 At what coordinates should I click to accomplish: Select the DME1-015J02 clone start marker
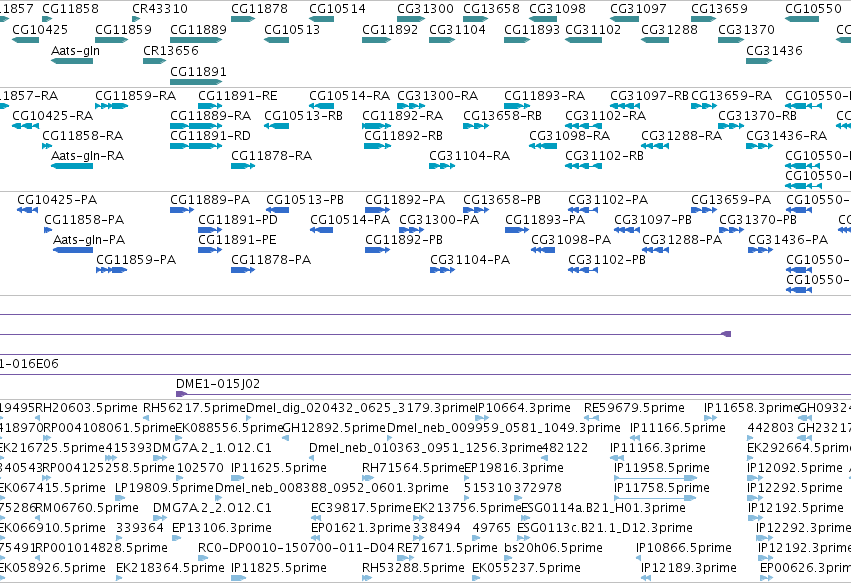tap(181, 394)
